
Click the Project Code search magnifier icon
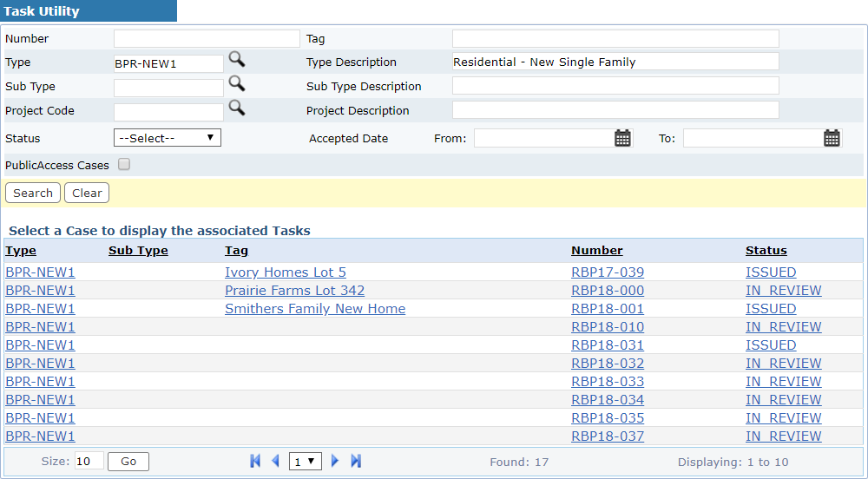pos(236,108)
